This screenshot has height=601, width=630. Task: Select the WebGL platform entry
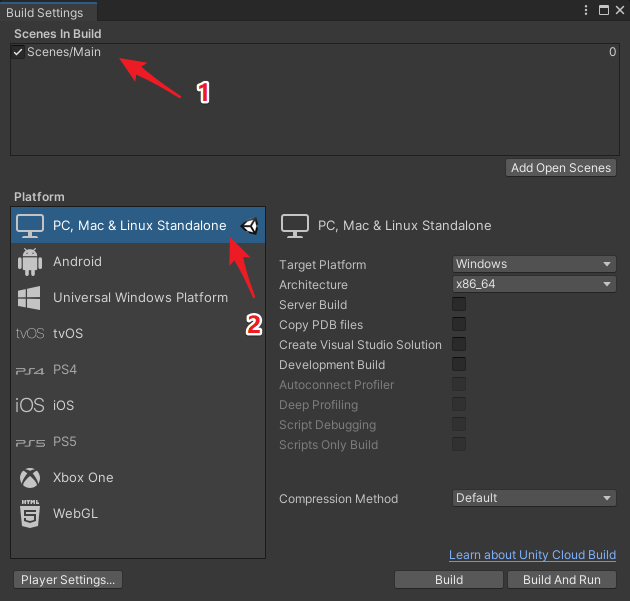coord(138,514)
